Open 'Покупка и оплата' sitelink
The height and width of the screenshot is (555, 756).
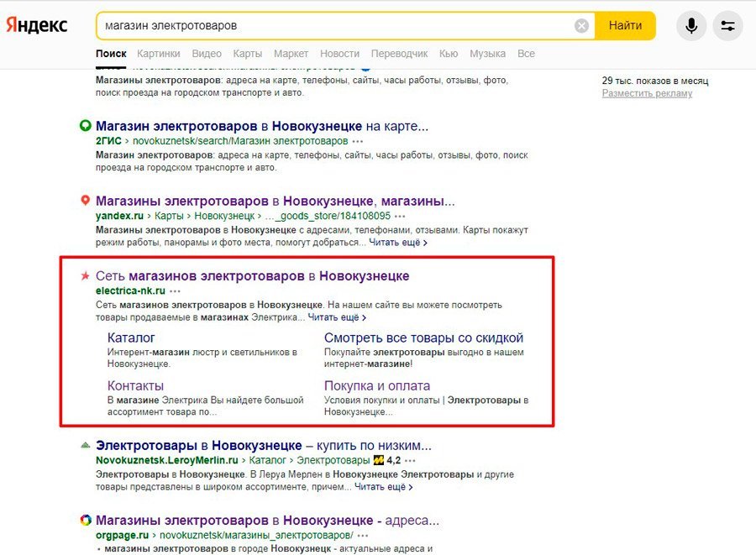click(x=377, y=385)
